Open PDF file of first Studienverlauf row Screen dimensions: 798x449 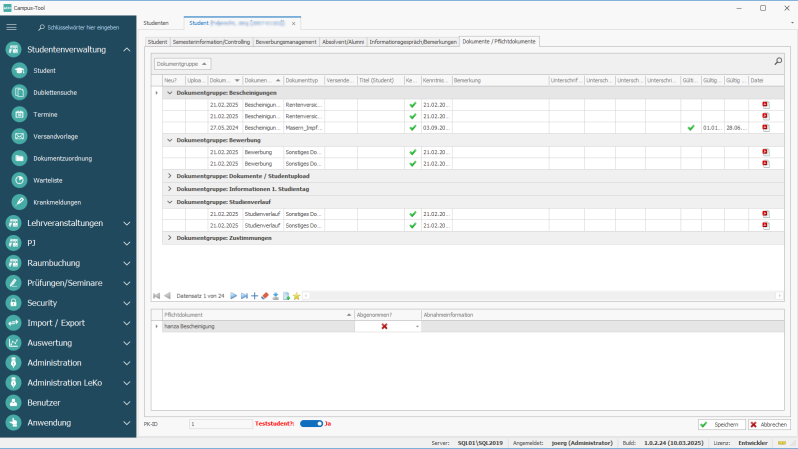(765, 214)
